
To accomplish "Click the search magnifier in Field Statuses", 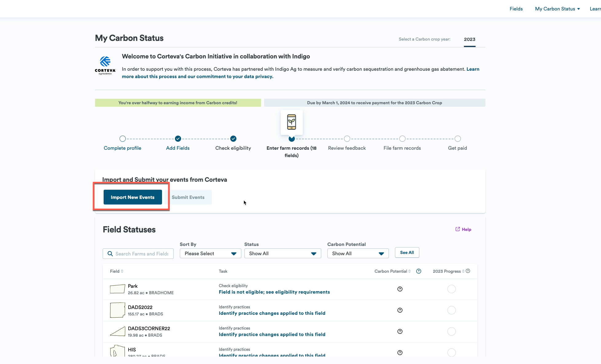I will point(110,253).
